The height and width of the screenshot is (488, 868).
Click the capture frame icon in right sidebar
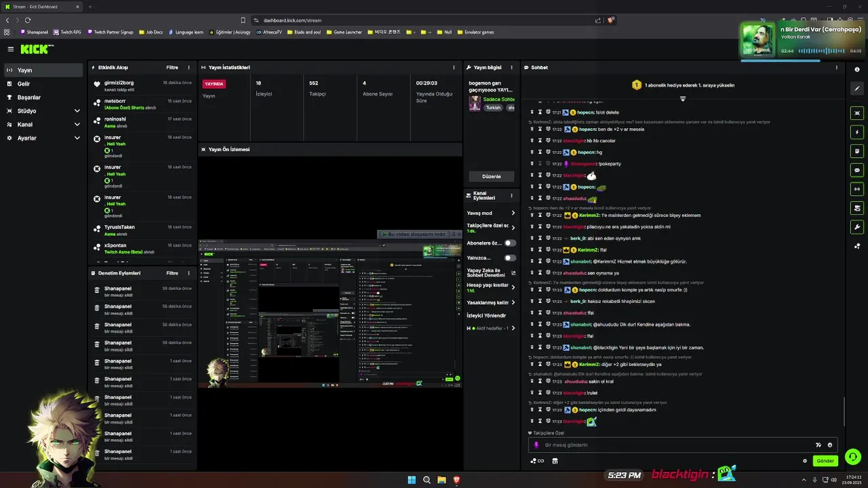857,113
